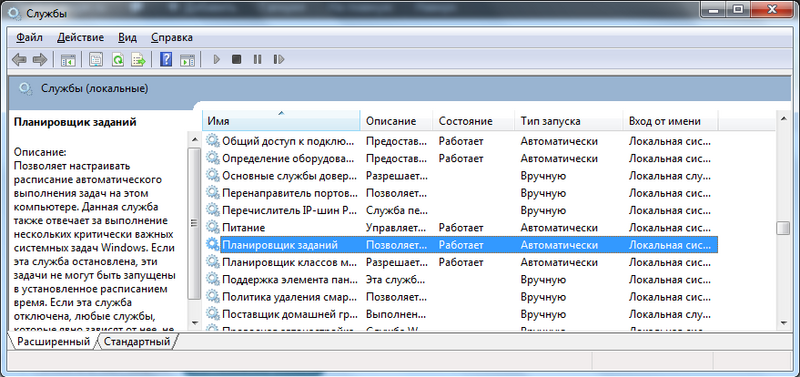This screenshot has width=800, height=377.
Task: Sort by the Состояние column header
Action: [473, 121]
